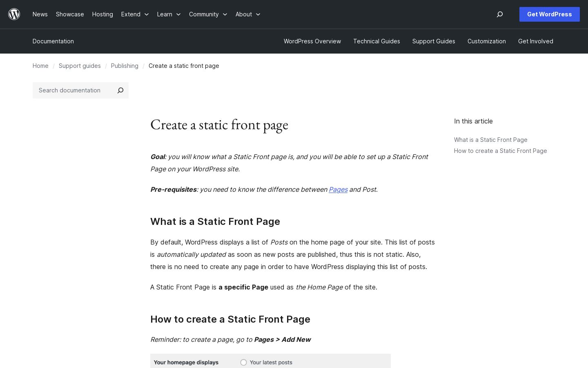Click the WordPress logo icon
Image resolution: width=588 pixels, height=368 pixels.
pos(14,14)
